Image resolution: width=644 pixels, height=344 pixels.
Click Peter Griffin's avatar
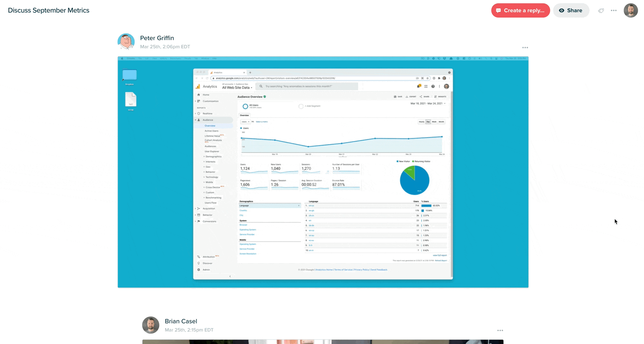[126, 42]
